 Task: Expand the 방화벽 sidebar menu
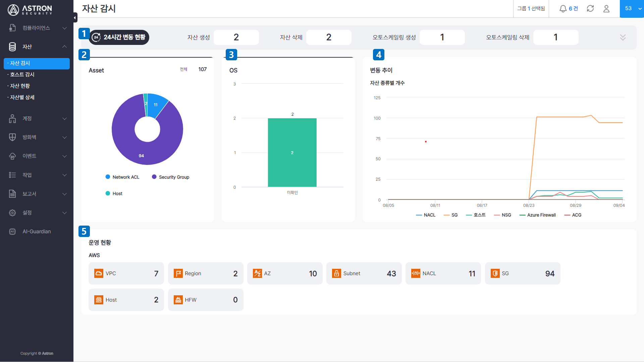[37, 137]
